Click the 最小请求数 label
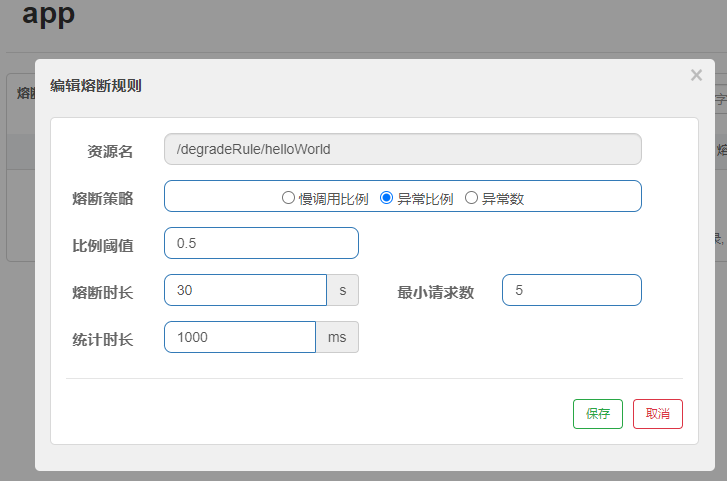 (436, 292)
